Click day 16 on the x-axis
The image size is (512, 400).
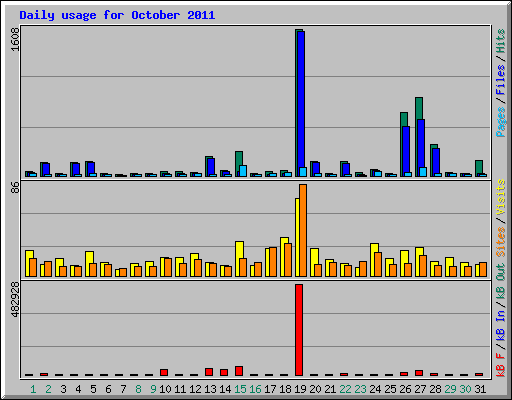[x=255, y=389]
